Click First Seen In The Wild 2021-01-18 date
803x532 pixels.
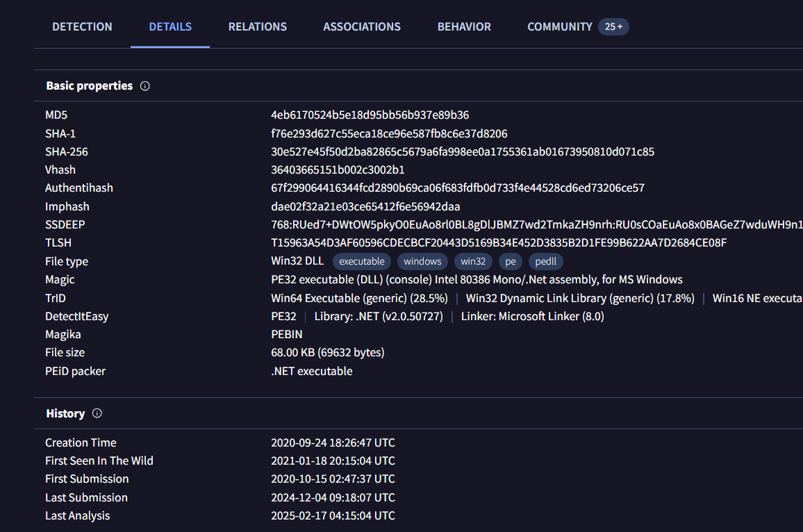point(333,461)
